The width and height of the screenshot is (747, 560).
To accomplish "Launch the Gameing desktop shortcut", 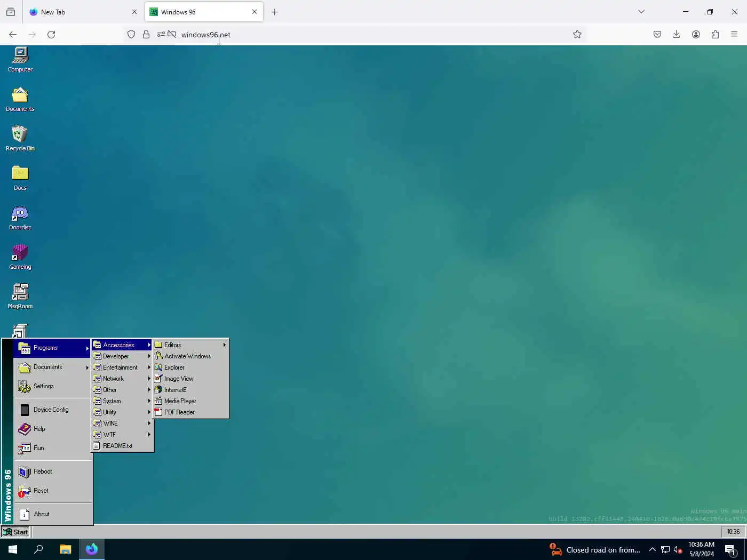I will point(20,257).
